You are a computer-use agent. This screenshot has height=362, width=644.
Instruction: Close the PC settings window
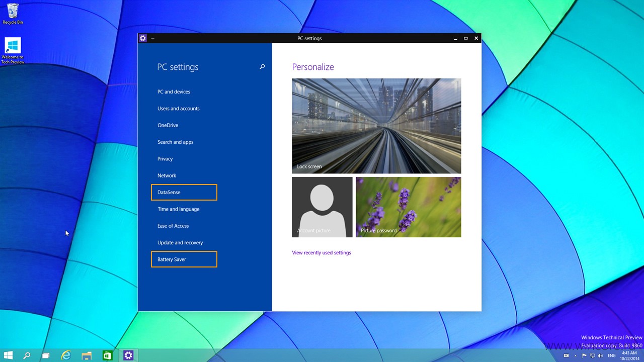[x=476, y=38]
